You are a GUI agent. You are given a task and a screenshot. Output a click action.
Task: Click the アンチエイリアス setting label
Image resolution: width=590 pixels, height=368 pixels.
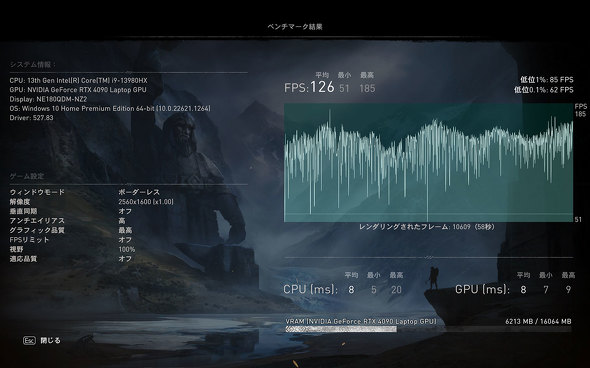tap(37, 221)
